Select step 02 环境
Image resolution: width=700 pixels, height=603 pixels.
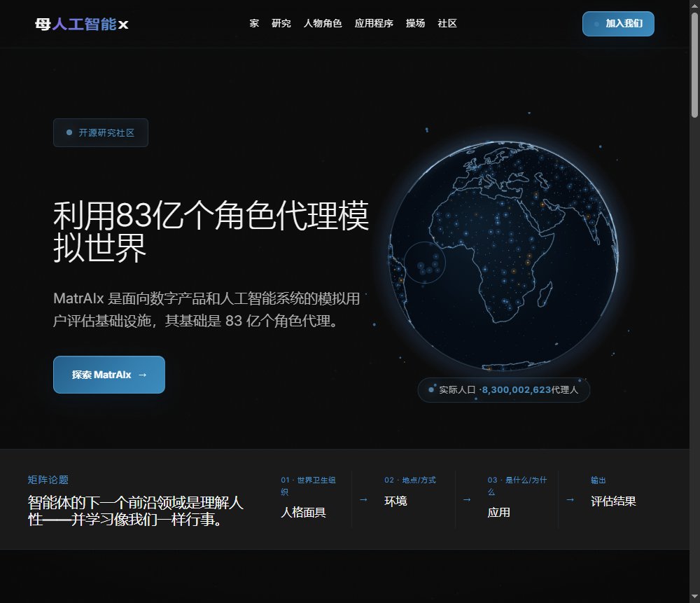click(409, 492)
